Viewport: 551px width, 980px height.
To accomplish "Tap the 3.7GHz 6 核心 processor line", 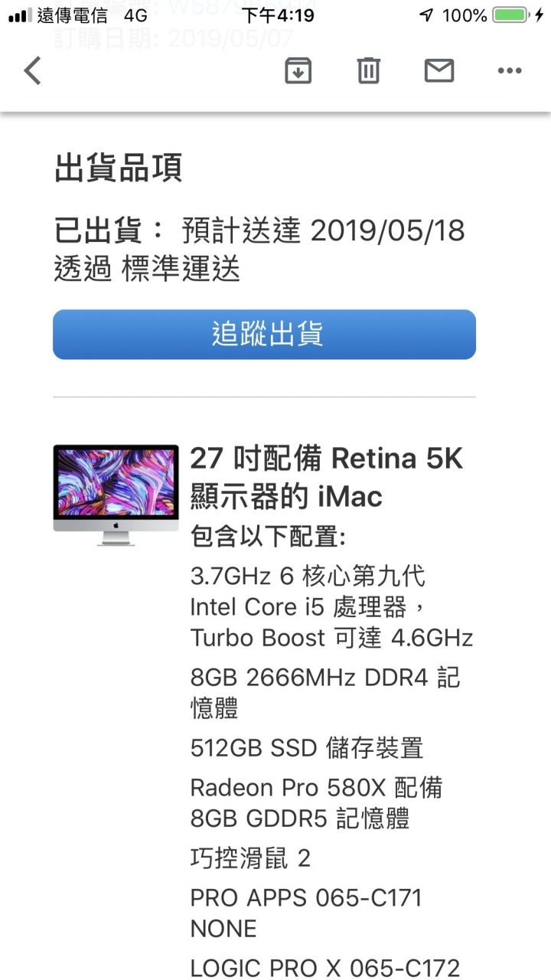I will pos(331,606).
